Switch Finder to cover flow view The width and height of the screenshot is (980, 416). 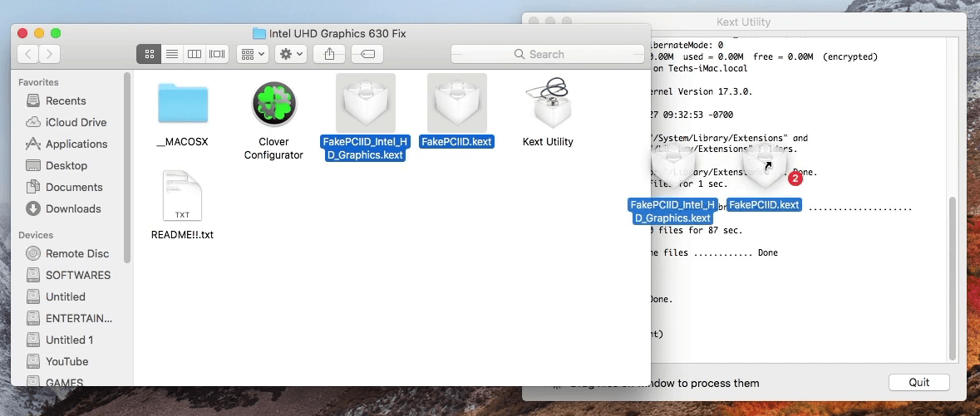point(217,54)
